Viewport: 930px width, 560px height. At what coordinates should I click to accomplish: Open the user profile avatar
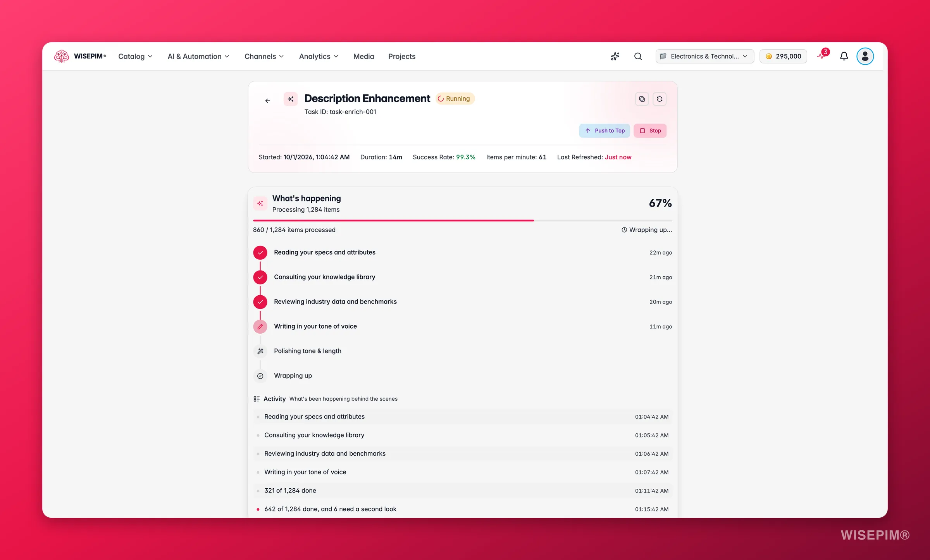click(865, 57)
